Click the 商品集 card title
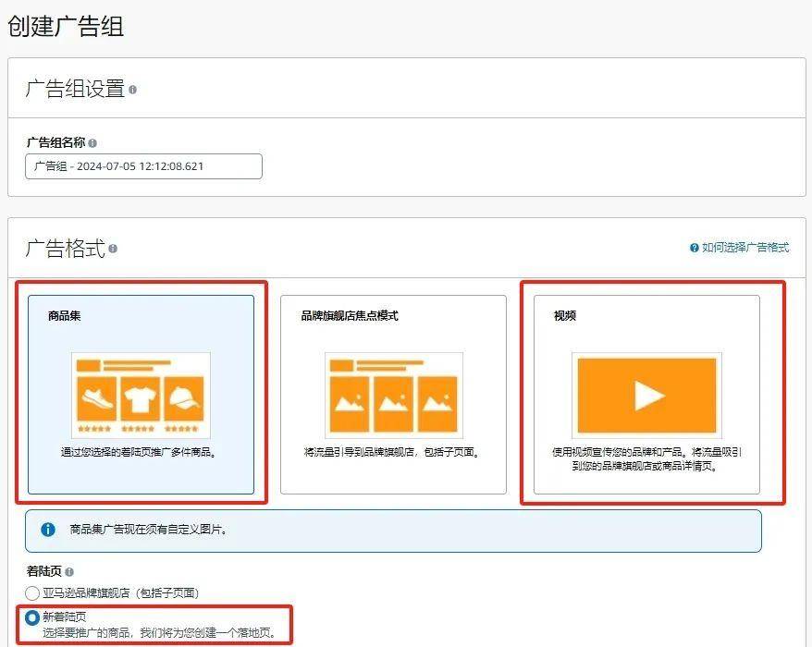812x647 pixels. click(64, 316)
